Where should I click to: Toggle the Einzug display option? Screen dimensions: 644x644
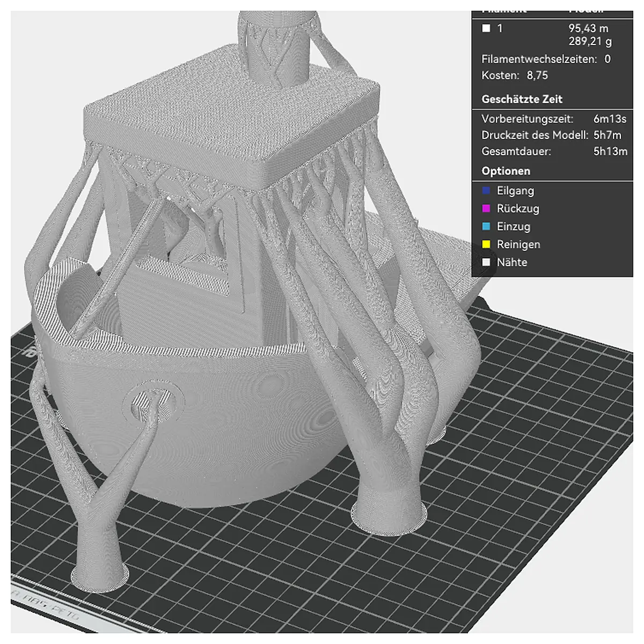(506, 226)
